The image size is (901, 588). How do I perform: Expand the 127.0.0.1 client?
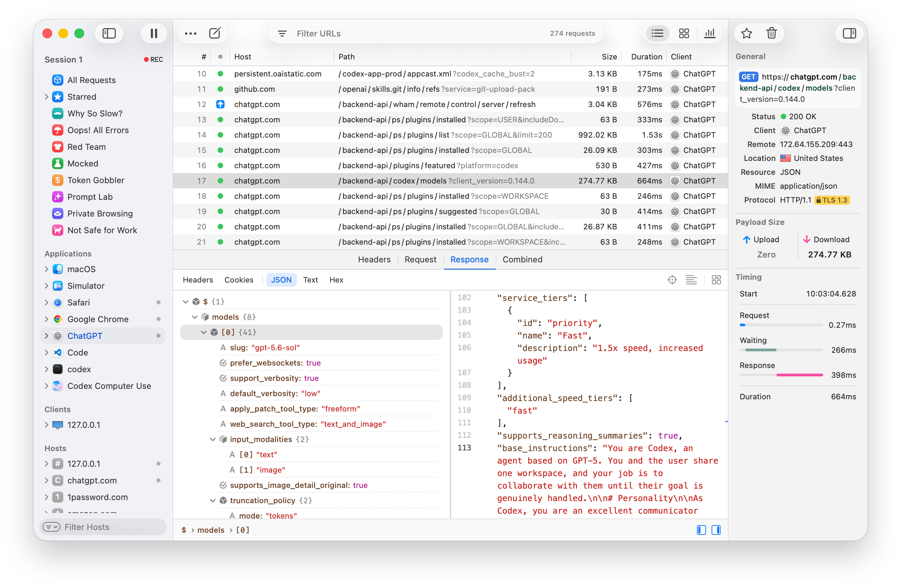[47, 425]
